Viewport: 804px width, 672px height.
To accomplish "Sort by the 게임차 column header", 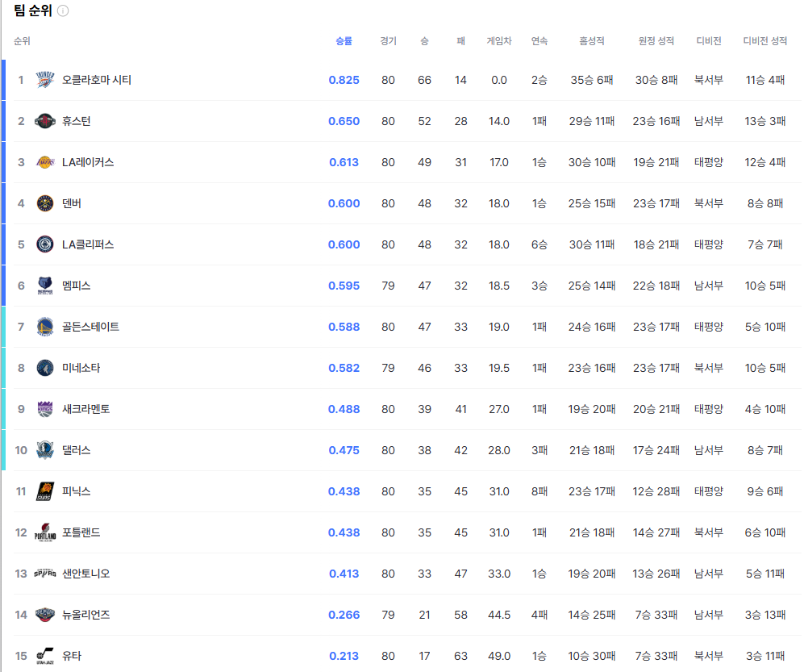I will 500,41.
